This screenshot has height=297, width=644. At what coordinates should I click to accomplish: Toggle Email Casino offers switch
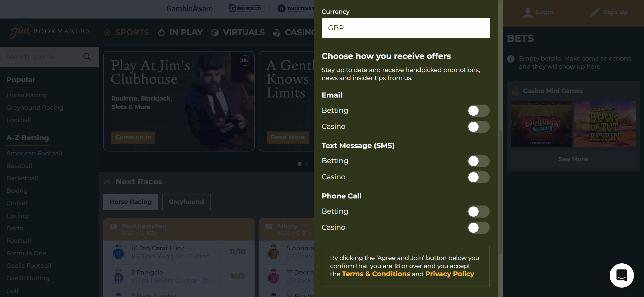[479, 127]
